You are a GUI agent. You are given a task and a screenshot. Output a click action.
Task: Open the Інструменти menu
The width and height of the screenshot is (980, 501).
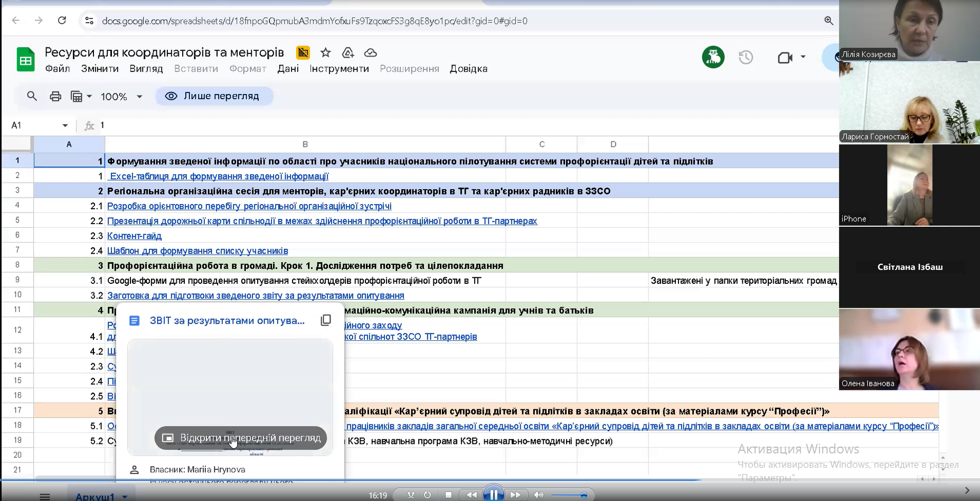[339, 69]
